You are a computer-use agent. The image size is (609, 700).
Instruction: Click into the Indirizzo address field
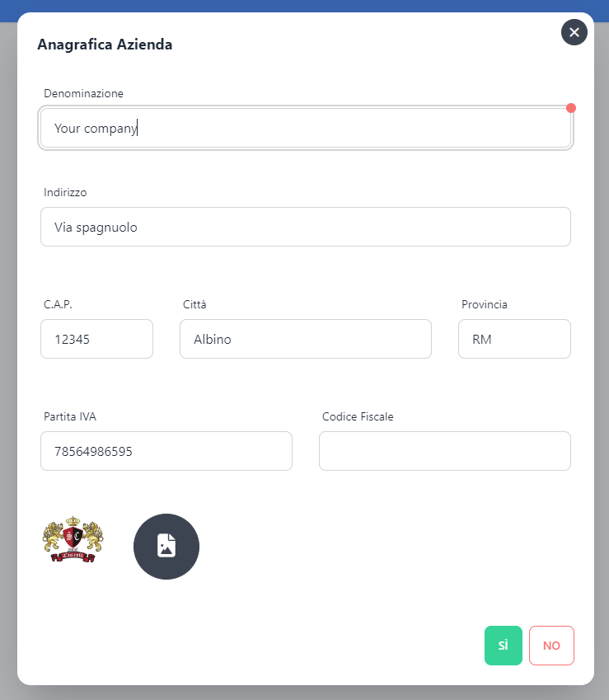pos(305,227)
